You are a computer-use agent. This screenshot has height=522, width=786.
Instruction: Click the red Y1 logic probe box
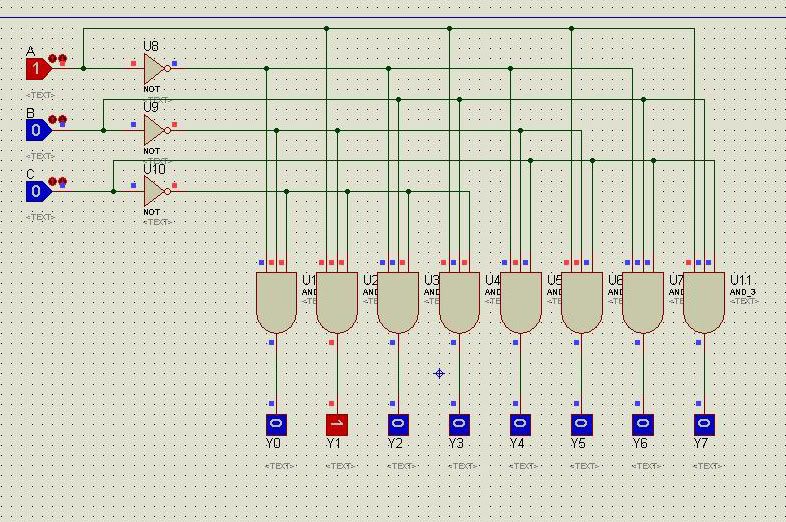pyautogui.click(x=337, y=425)
